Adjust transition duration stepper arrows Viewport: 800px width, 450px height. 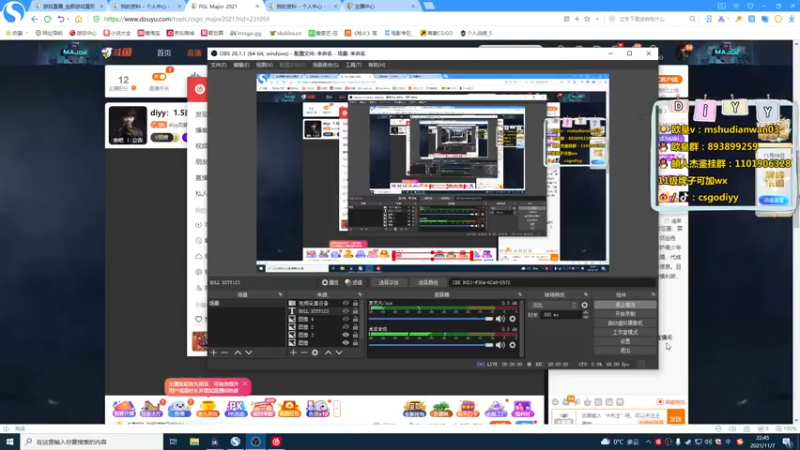586,315
